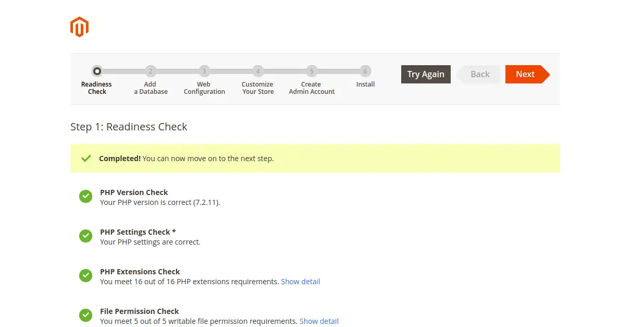
Task: Proceed with the orange Next button
Action: 525,74
